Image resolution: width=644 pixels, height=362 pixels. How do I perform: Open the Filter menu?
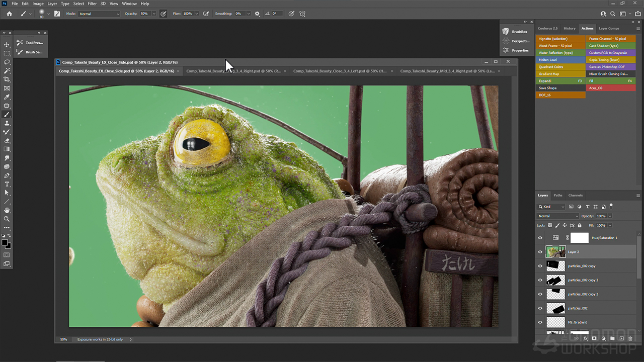(x=92, y=4)
